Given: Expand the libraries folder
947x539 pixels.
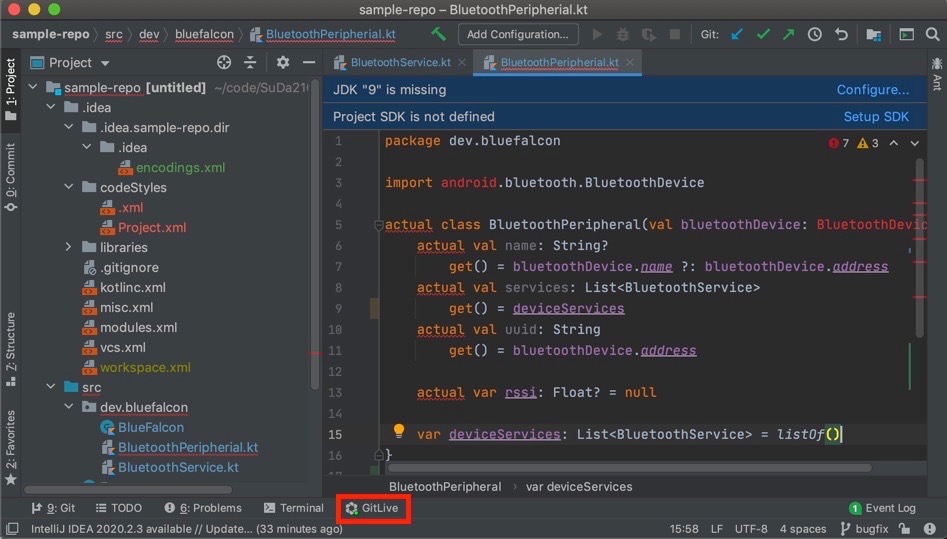Looking at the screenshot, I should [69, 247].
